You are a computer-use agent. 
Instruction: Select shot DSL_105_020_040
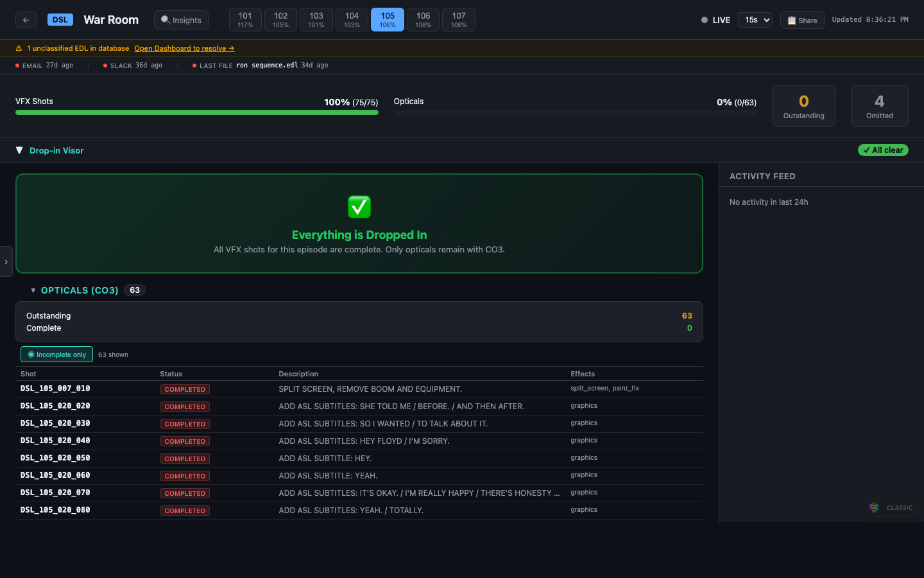coord(55,441)
